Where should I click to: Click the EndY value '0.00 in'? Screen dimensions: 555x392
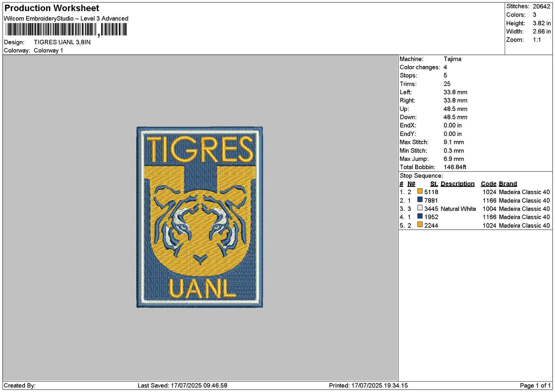453,134
